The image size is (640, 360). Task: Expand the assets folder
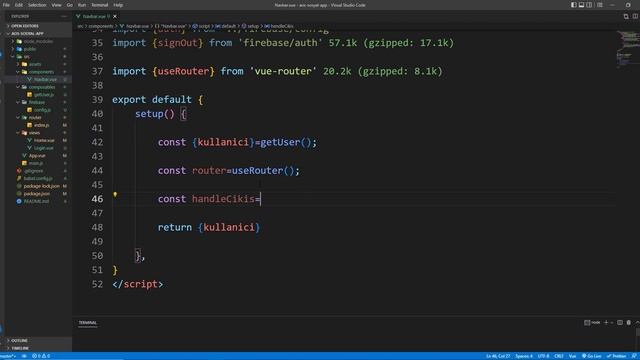(38, 64)
